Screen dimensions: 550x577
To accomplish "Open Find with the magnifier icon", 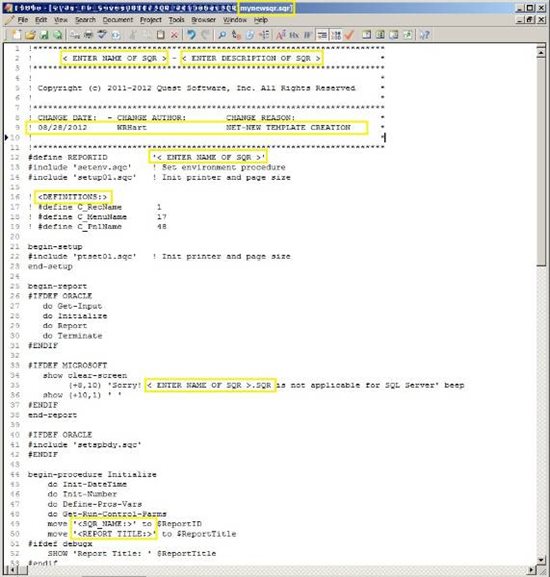I will (x=222, y=35).
